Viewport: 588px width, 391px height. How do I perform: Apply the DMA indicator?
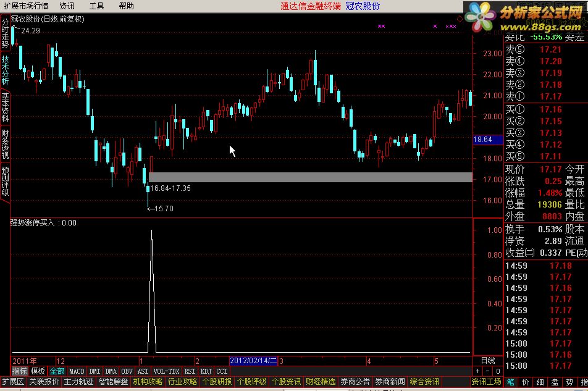click(111, 371)
